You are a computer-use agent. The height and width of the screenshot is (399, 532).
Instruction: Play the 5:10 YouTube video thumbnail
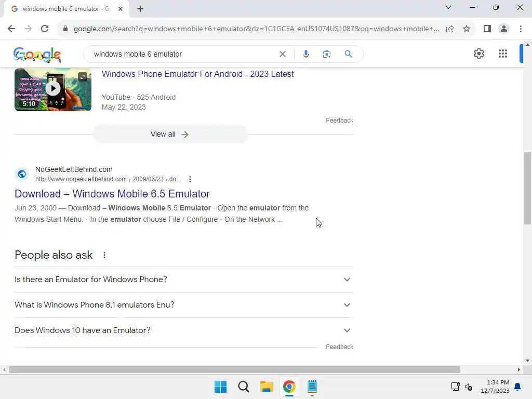[x=53, y=89]
